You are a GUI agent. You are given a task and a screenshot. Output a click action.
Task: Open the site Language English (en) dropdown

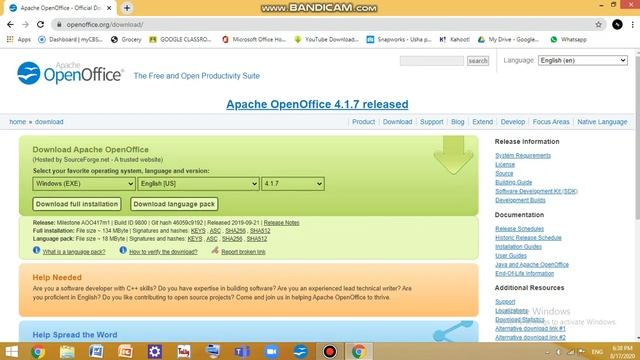coord(582,60)
